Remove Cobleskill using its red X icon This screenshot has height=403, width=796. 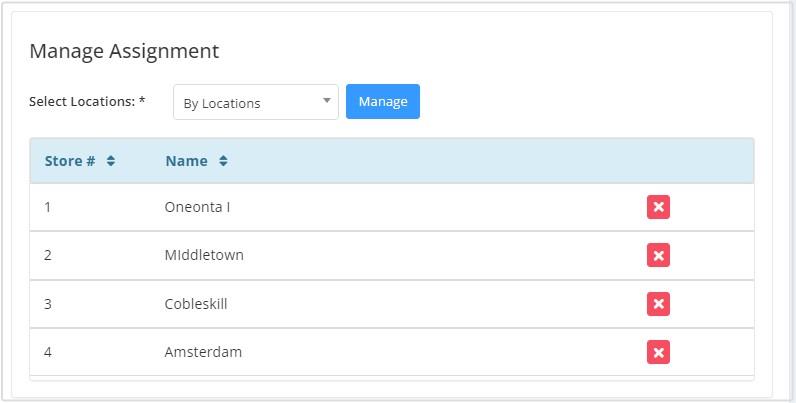click(658, 303)
